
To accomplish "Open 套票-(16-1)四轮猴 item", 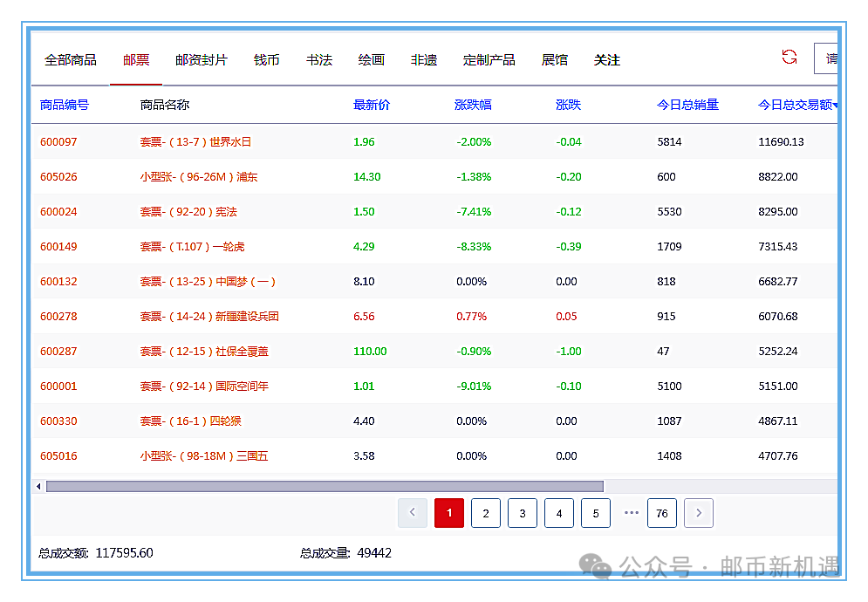I will pos(190,421).
